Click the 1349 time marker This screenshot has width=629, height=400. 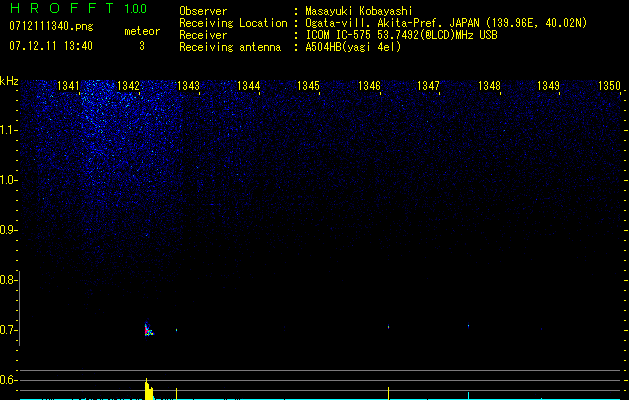point(548,86)
